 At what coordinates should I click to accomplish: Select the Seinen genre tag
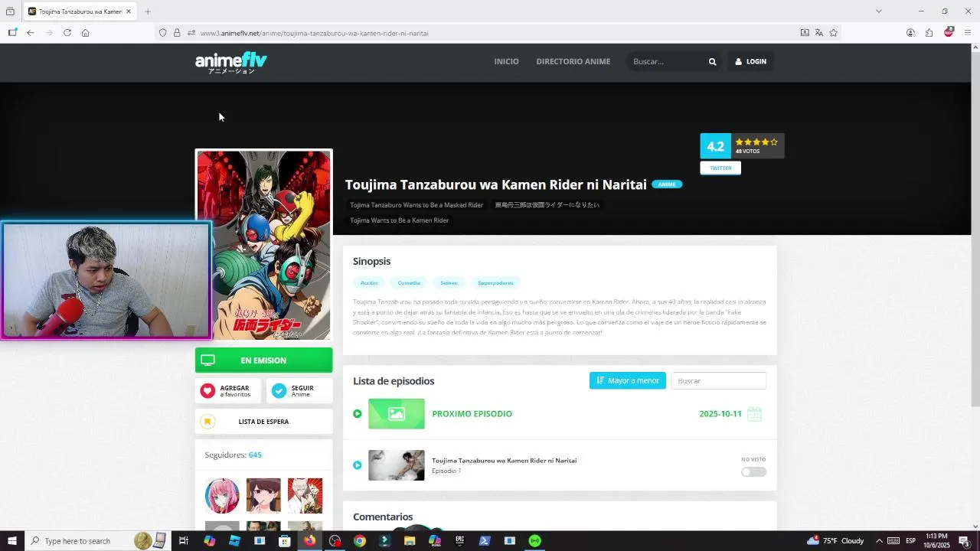(x=449, y=282)
